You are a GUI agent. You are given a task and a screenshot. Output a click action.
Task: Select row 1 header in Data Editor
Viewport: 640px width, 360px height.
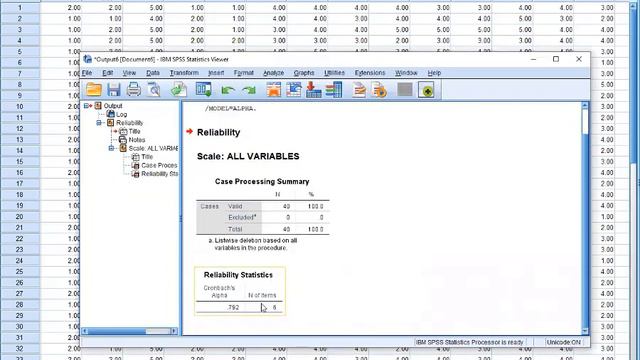(x=20, y=8)
